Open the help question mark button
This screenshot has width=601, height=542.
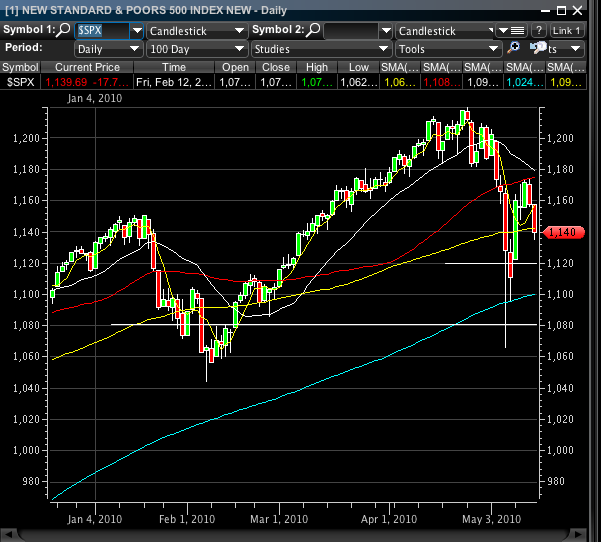(x=537, y=30)
